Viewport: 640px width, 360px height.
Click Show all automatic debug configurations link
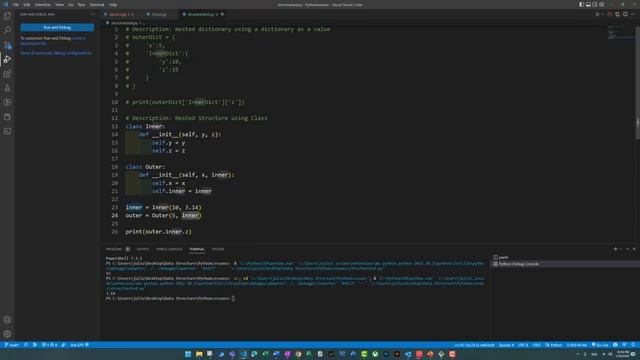click(x=56, y=53)
